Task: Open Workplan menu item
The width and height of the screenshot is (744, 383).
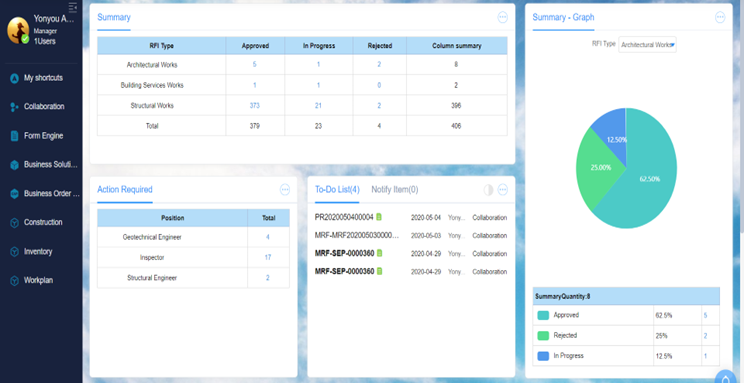Action: [x=38, y=280]
